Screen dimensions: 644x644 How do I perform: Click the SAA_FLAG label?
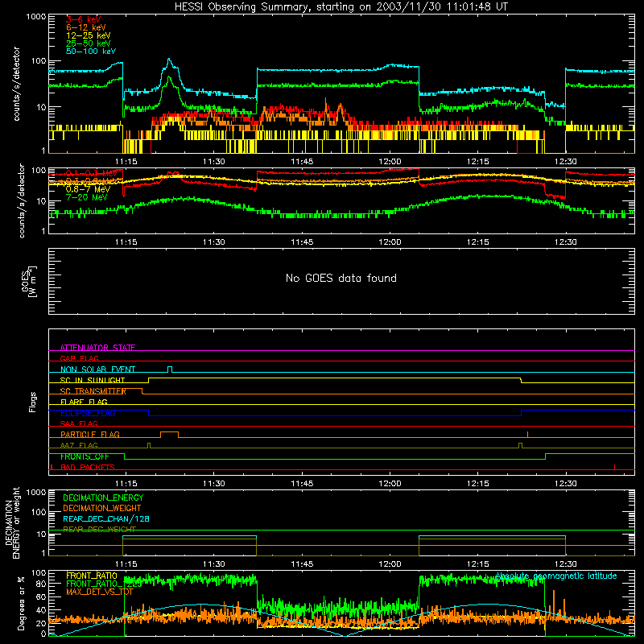[x=79, y=423]
